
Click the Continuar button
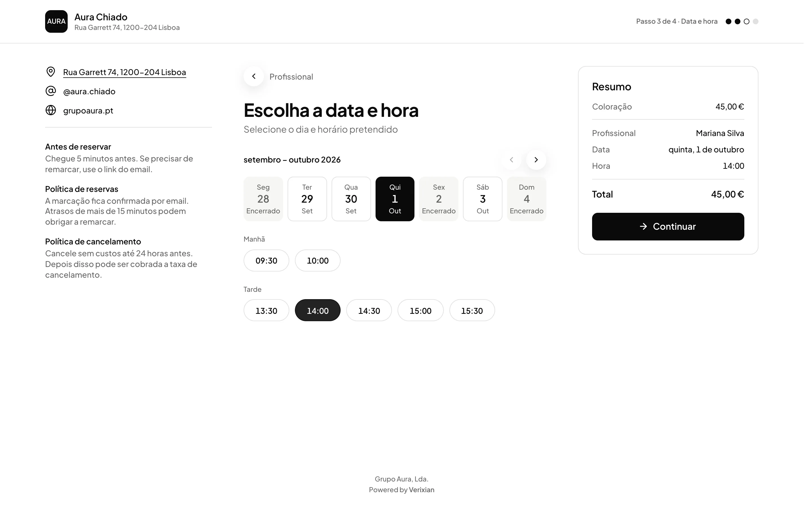click(668, 226)
